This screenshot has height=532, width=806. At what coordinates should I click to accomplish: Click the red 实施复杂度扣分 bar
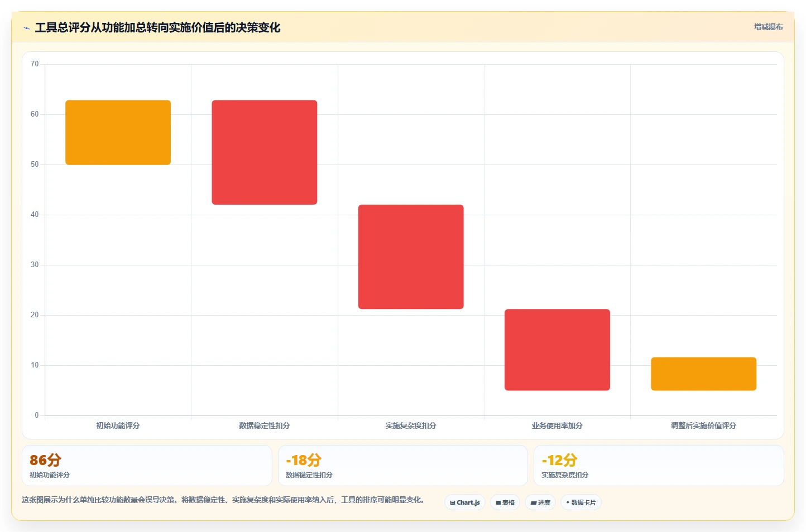411,257
